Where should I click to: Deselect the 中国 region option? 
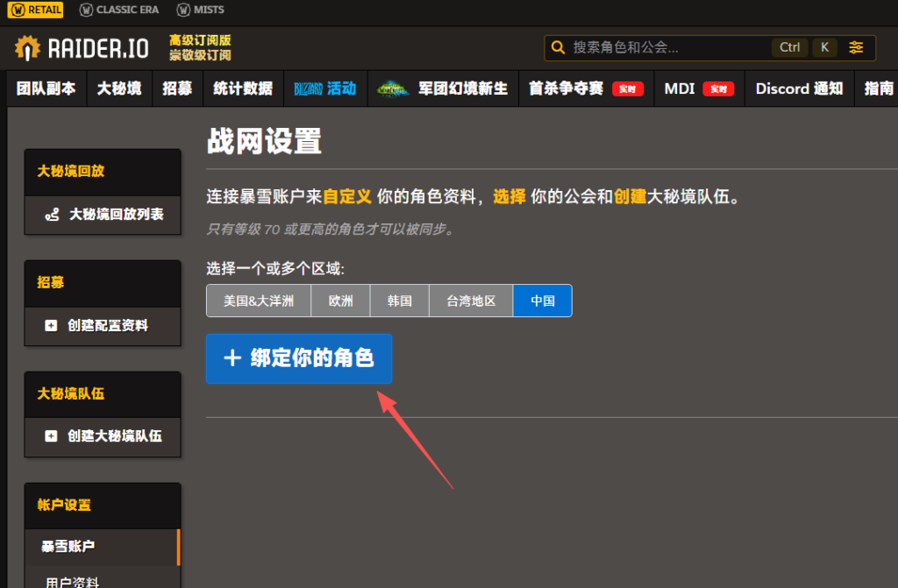coord(543,301)
